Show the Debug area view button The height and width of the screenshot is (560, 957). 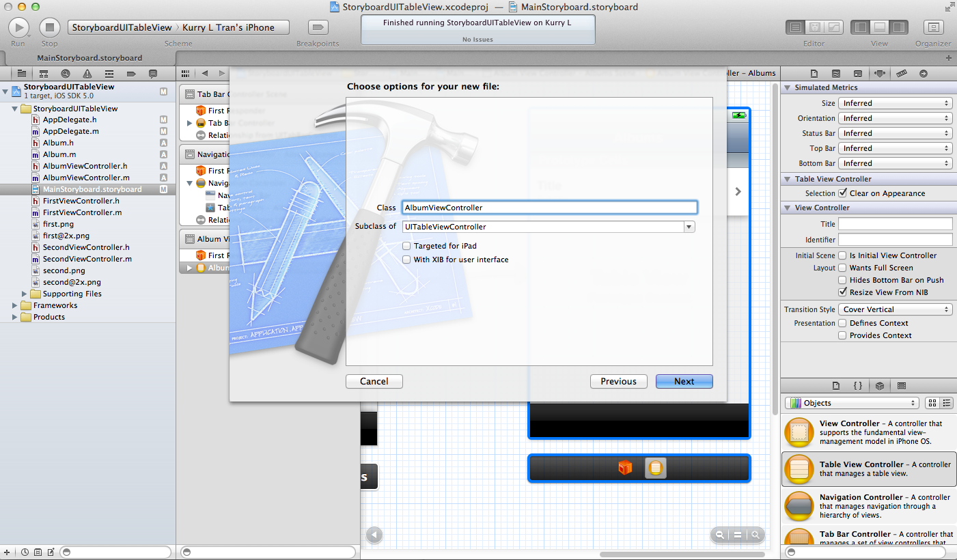(x=879, y=27)
